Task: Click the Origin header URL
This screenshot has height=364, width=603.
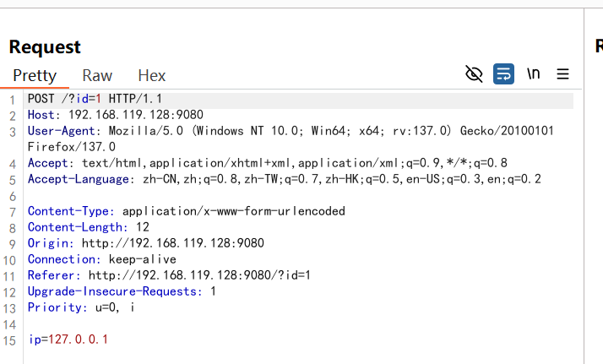Action: 173,243
